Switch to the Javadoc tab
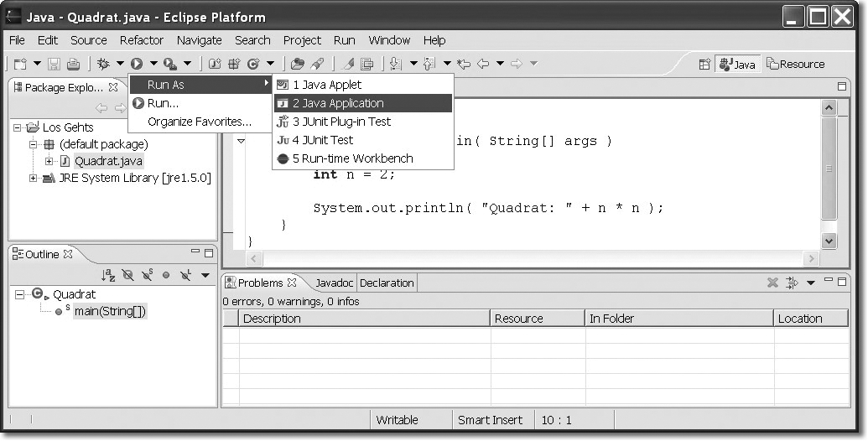Screen dimensions: 868x441 click(x=334, y=283)
